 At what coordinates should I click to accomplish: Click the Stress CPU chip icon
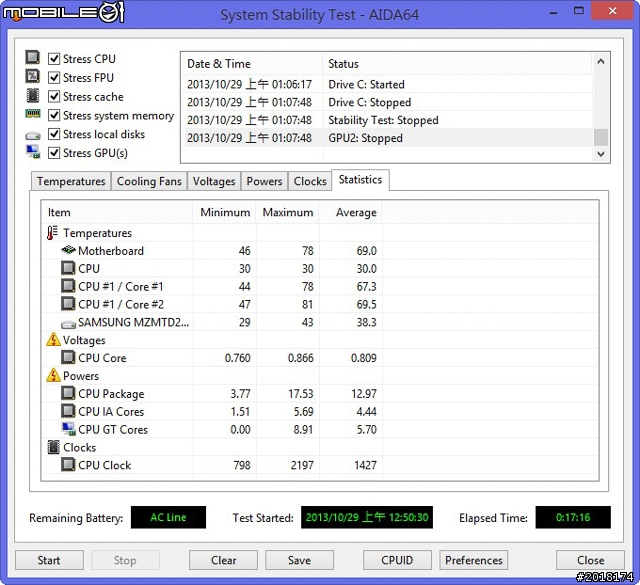(x=33, y=57)
